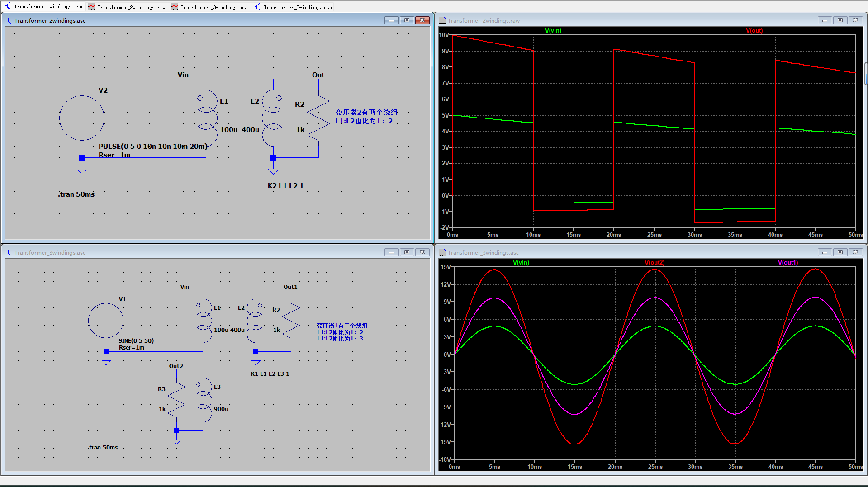Maximize the Transformer_3windings.asc schematic window

pyautogui.click(x=407, y=252)
